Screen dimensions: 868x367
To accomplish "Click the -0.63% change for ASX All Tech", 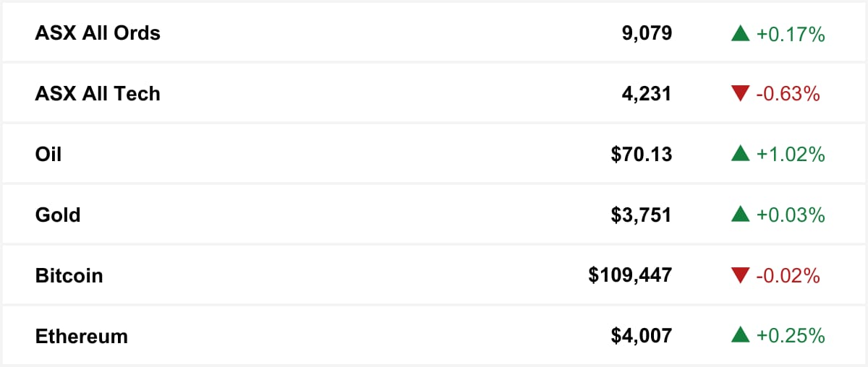I will pos(788,94).
